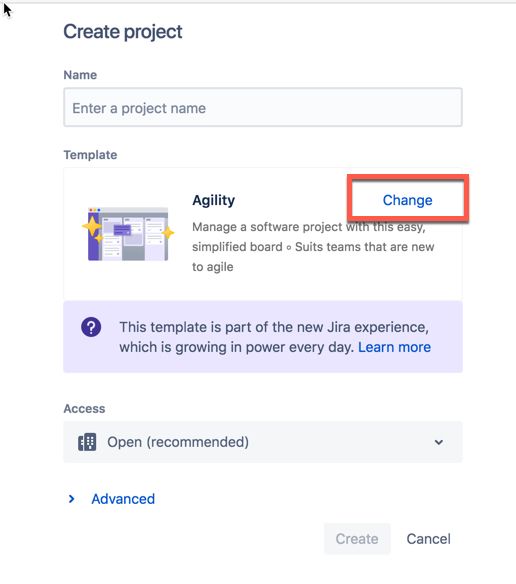Click the Agility template description text
This screenshot has width=516, height=584.
point(313,247)
